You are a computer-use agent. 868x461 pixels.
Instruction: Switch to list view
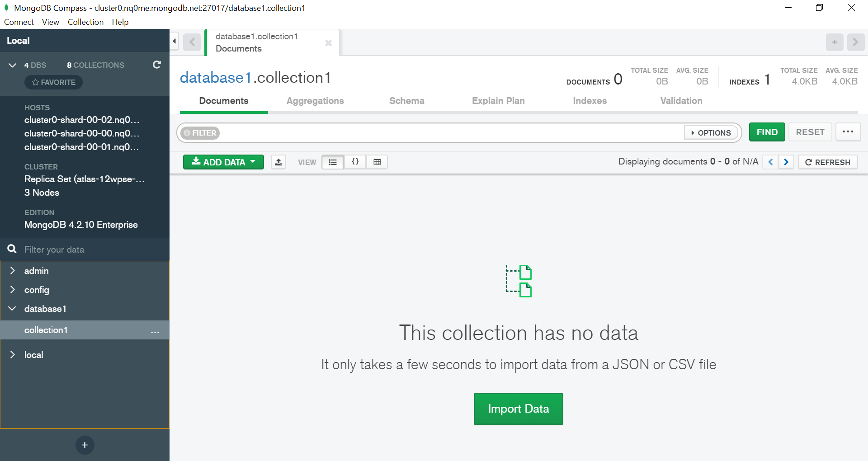point(333,162)
